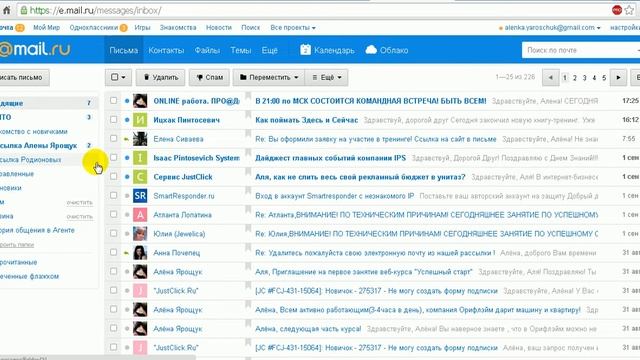Go to page 5 of messages
Image resolution: width=640 pixels, height=360 pixels.
pyautogui.click(x=604, y=78)
